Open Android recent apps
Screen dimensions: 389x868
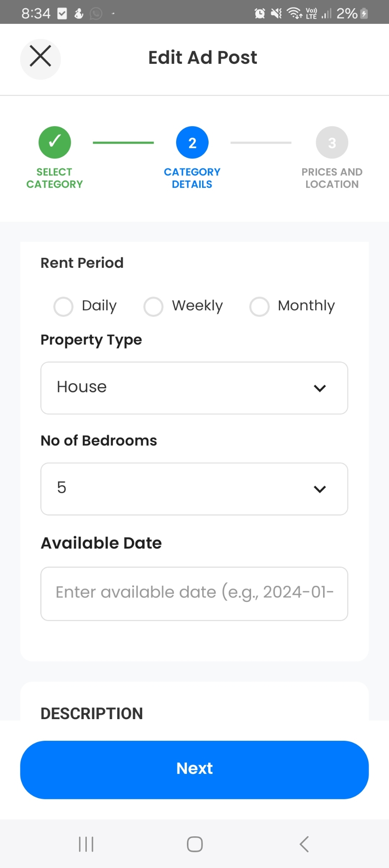pos(86,844)
